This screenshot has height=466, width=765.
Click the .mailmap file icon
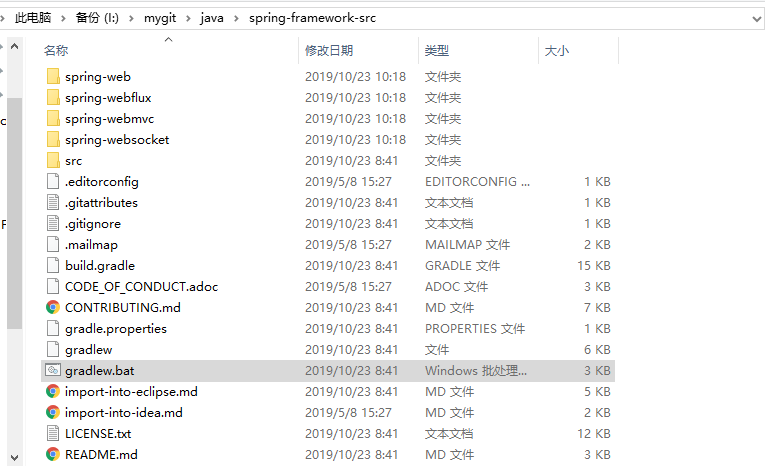click(53, 244)
